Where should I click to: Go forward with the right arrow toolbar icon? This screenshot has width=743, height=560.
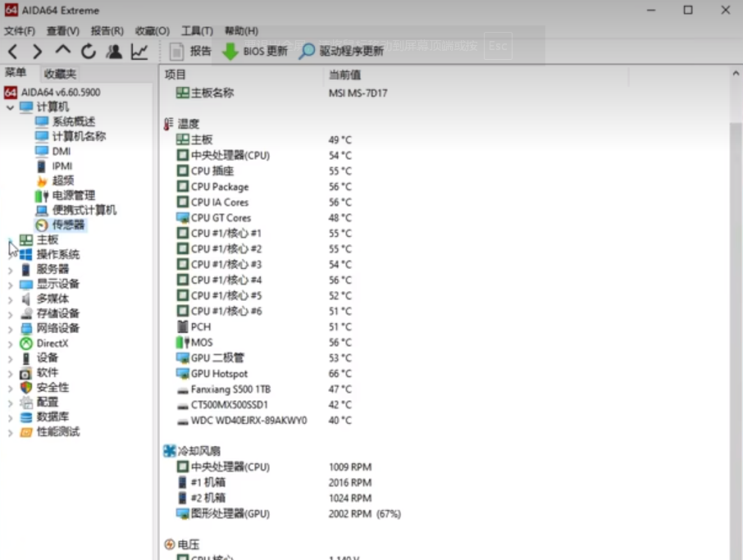tap(38, 51)
